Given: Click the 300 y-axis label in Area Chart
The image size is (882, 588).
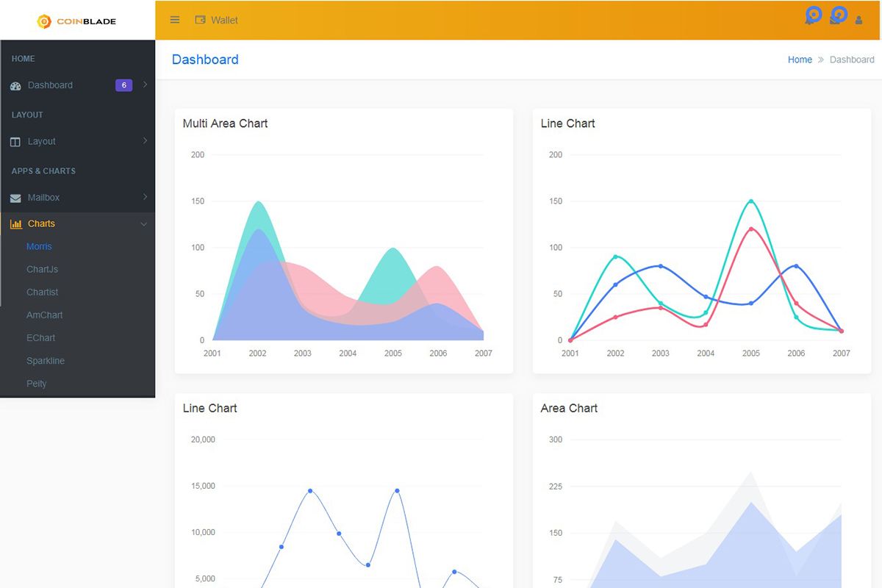Looking at the screenshot, I should click(556, 440).
